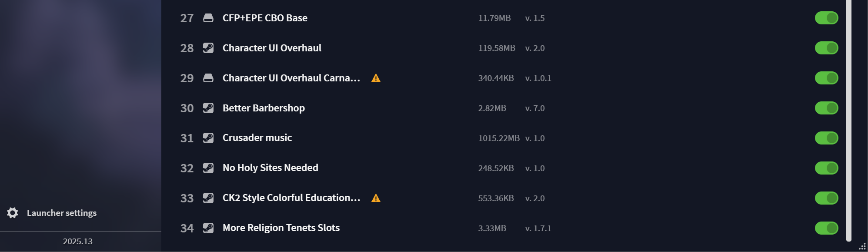
Task: Click local mod icon beside CFP+EPE CBO Base
Action: 208,18
